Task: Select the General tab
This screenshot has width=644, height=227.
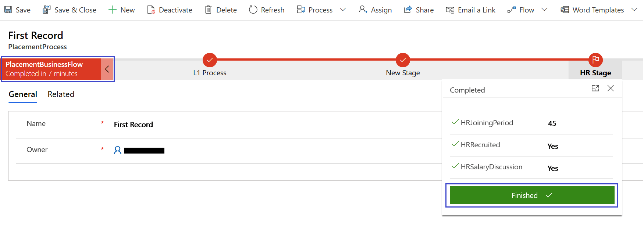Action: click(22, 94)
